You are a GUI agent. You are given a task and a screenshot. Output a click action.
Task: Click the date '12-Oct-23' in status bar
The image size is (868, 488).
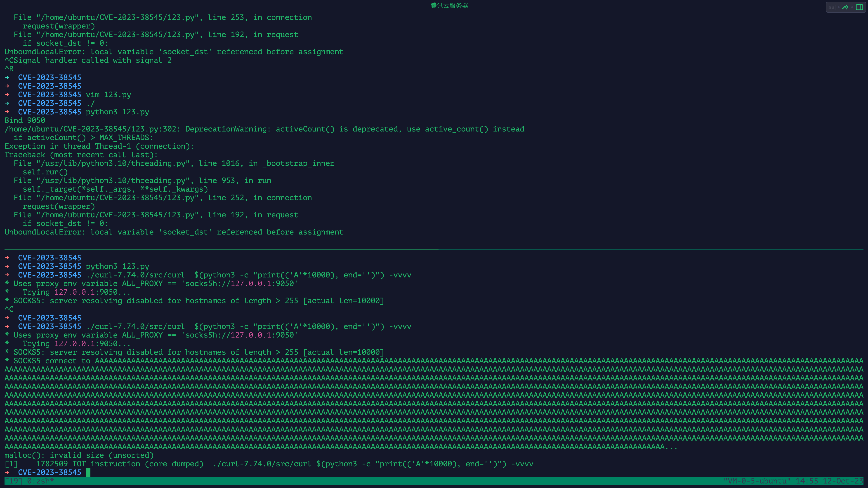point(843,481)
